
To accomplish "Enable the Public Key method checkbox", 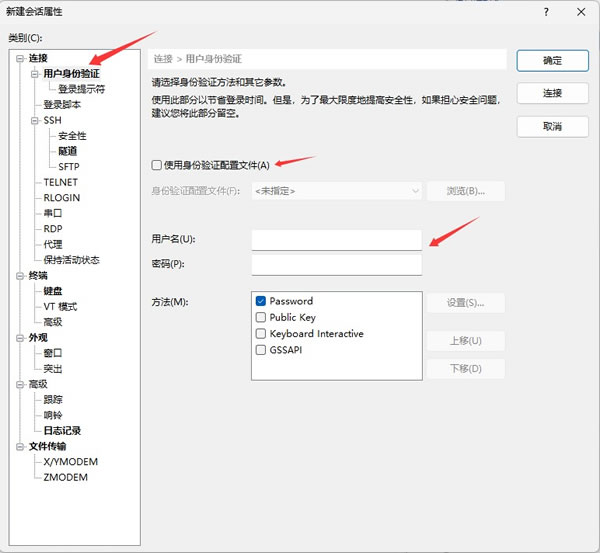I will point(261,317).
